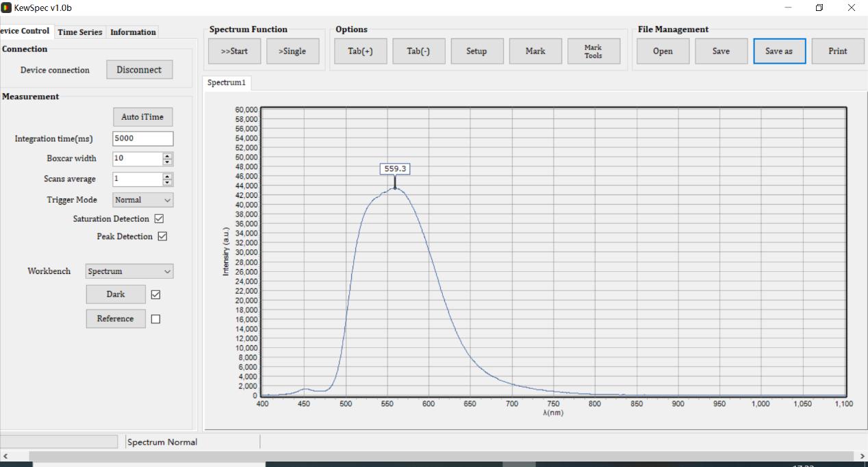
Task: Open the Information tab
Action: coord(133,32)
